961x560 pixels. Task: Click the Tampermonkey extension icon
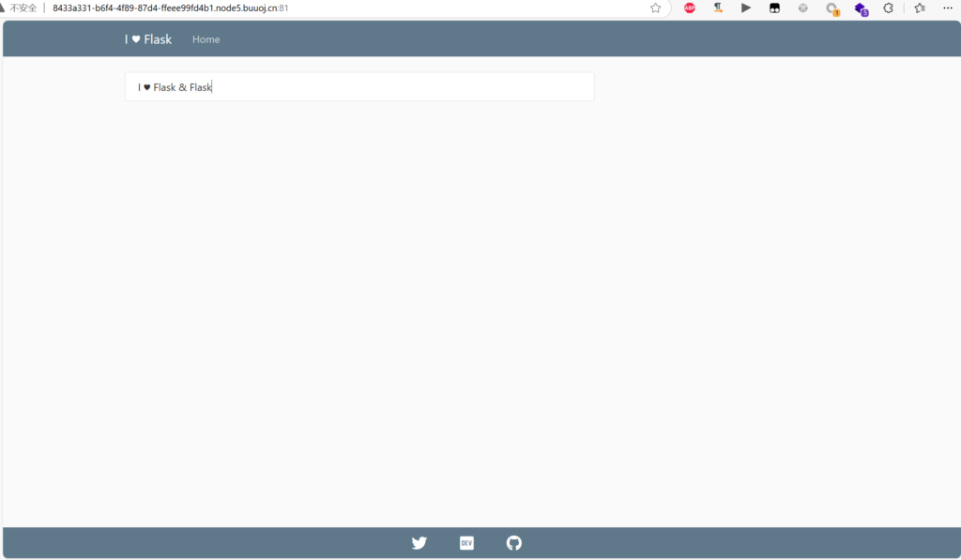pos(774,8)
